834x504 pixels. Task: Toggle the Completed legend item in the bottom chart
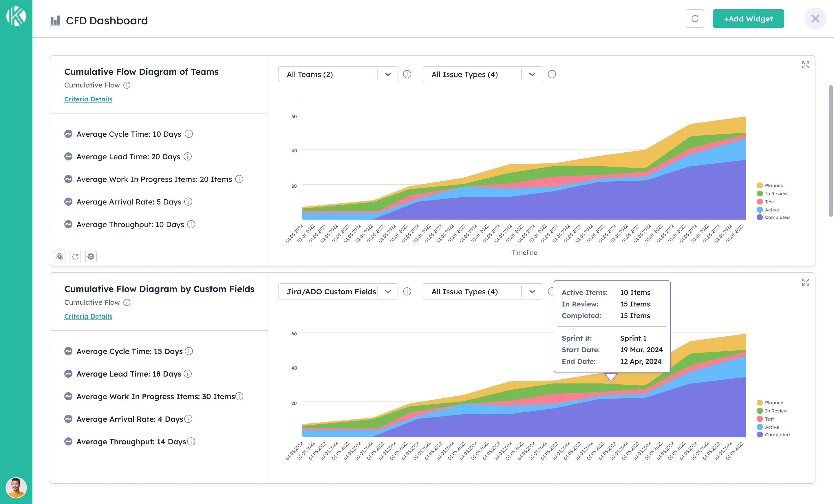coord(777,434)
